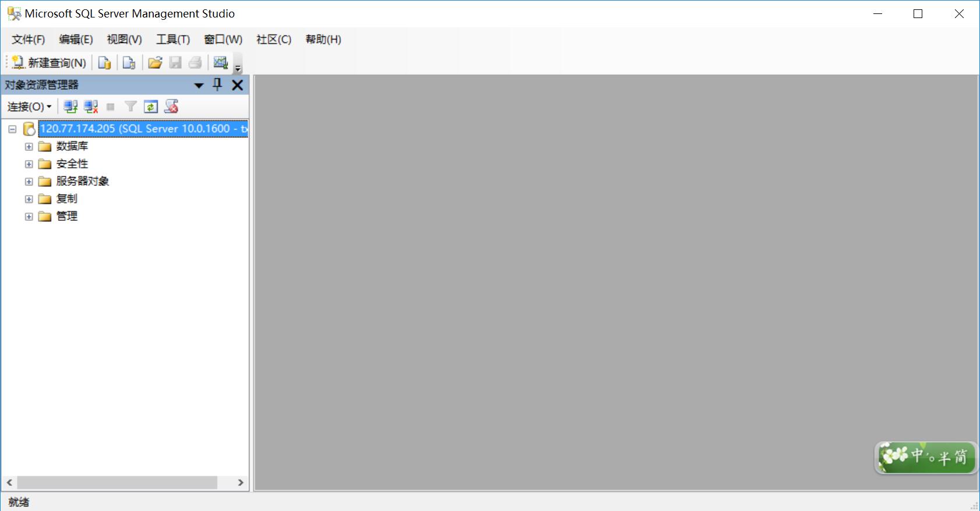Click Refresh icon in Object Explorer
This screenshot has height=511, width=980.
coord(151,107)
